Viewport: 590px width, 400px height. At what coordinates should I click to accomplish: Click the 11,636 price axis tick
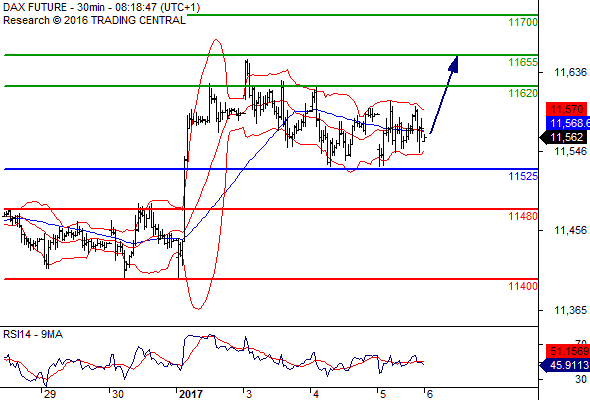pyautogui.click(x=570, y=72)
